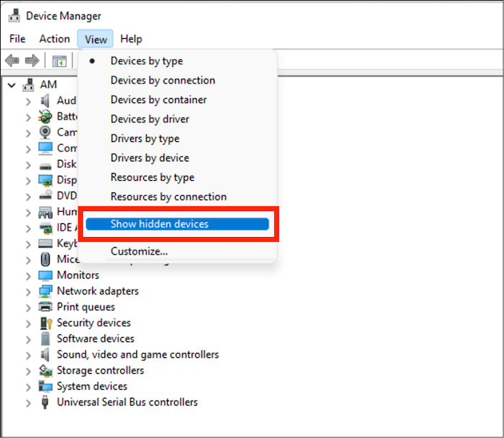Click the Device Manager title bar icon

14,15
